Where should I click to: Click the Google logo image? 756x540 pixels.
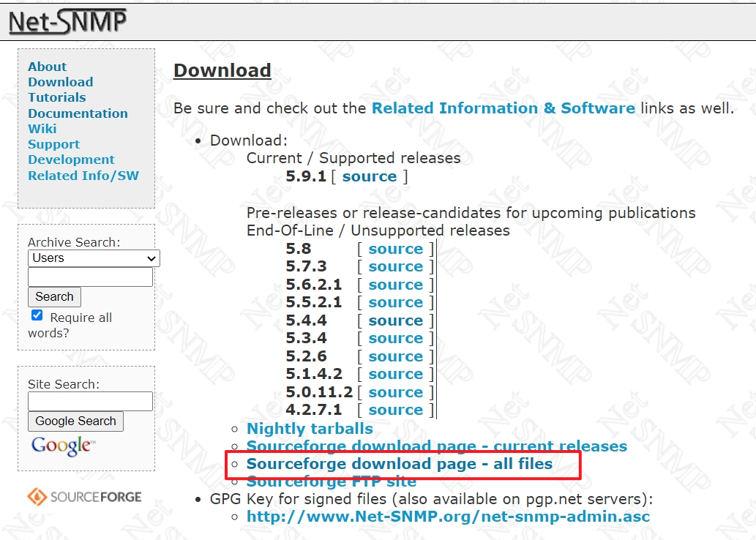[x=63, y=446]
